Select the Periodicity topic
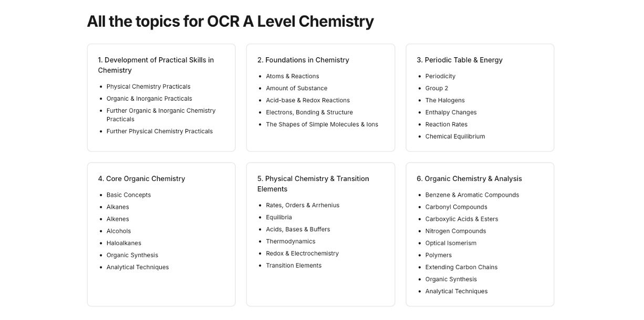This screenshot has width=644, height=320. (x=440, y=76)
